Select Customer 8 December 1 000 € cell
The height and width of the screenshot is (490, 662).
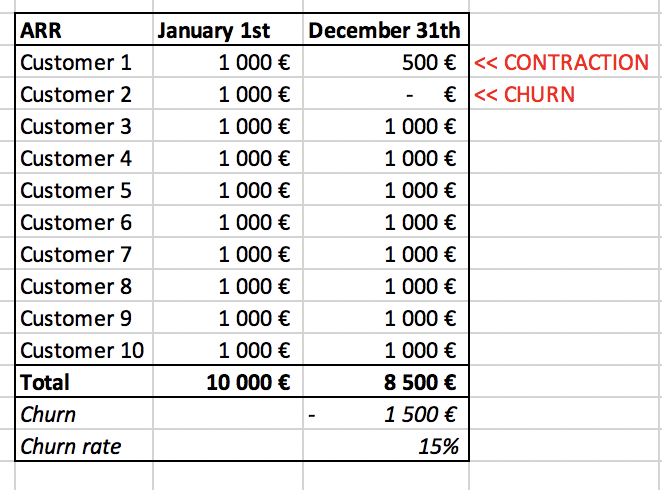386,286
